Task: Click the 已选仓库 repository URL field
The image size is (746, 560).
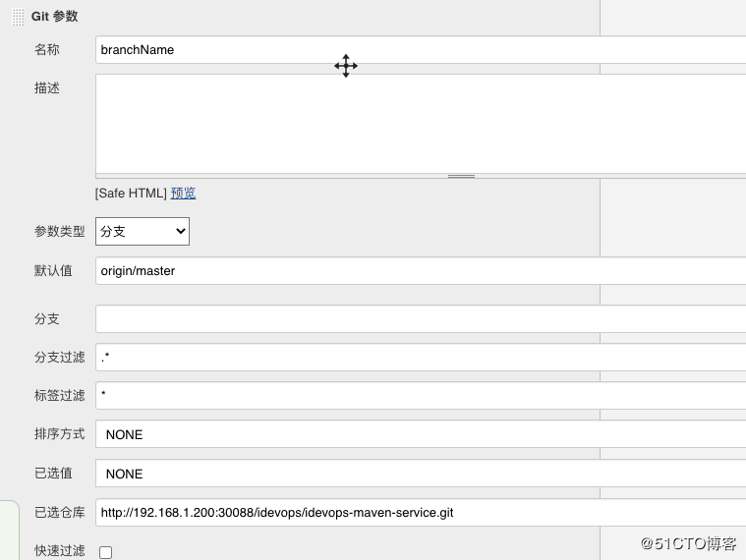Action: (421, 513)
